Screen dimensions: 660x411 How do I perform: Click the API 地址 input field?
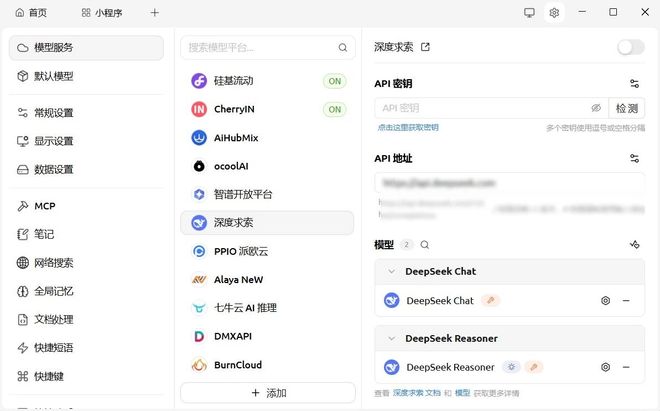coord(509,183)
